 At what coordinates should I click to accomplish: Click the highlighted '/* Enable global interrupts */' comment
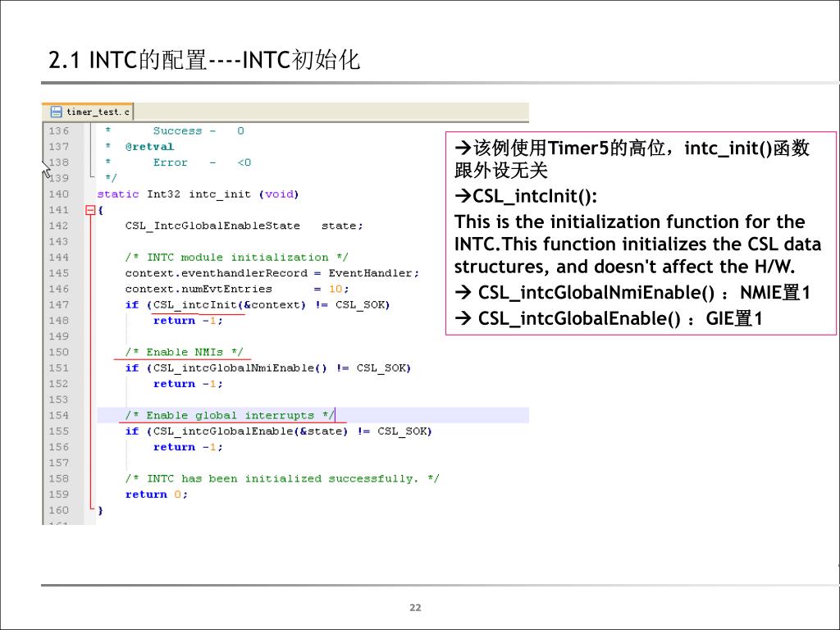click(x=230, y=415)
